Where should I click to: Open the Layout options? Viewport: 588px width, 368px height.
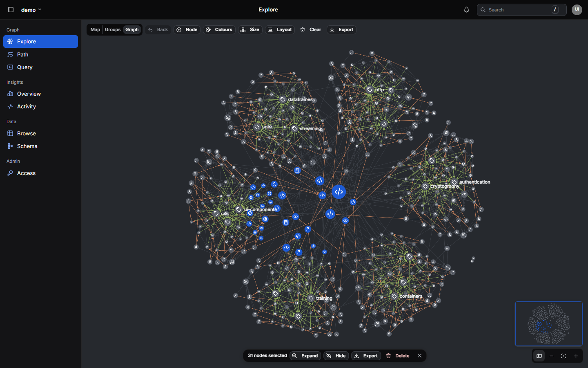point(280,30)
